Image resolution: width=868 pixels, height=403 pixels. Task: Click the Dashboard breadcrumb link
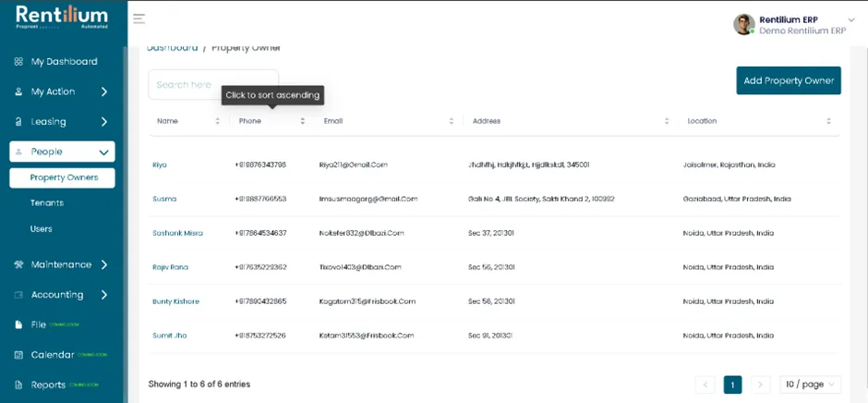[x=172, y=48]
